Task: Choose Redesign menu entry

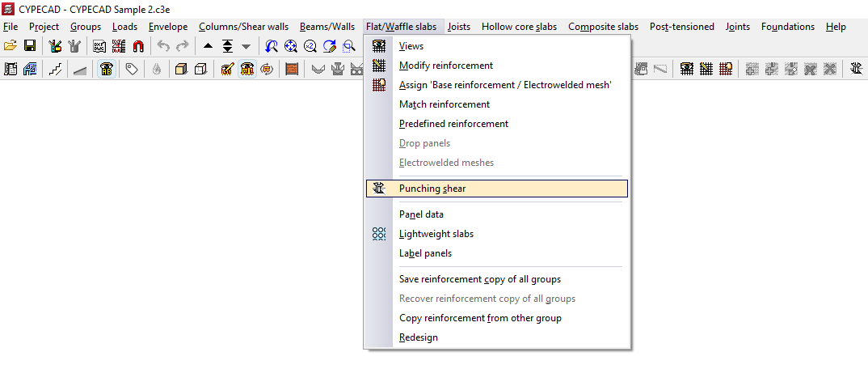Action: coord(497,337)
